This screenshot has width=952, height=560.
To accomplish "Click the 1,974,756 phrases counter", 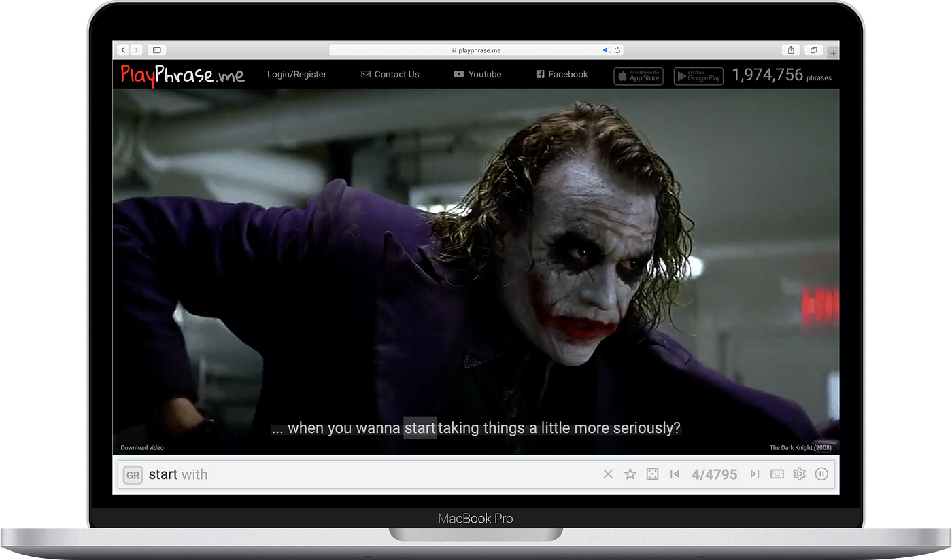I will [x=782, y=75].
